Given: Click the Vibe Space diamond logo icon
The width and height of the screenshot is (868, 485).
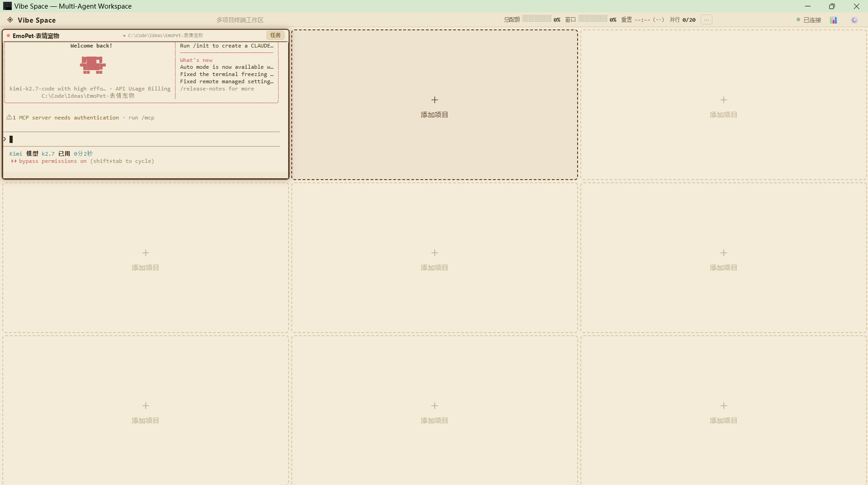Looking at the screenshot, I should [10, 20].
